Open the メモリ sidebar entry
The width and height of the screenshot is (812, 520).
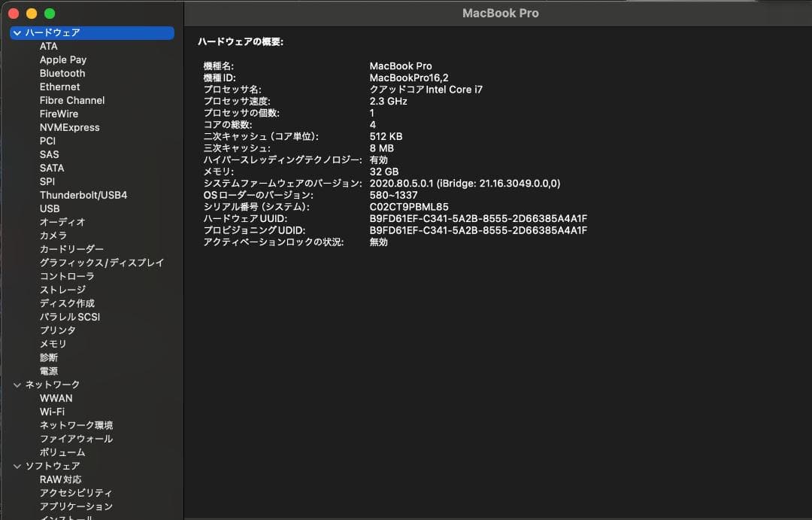tap(53, 343)
